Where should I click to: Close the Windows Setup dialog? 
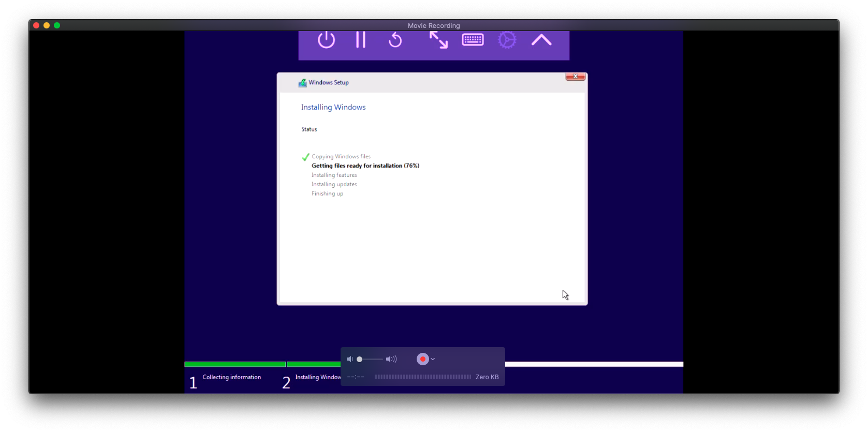click(x=575, y=77)
